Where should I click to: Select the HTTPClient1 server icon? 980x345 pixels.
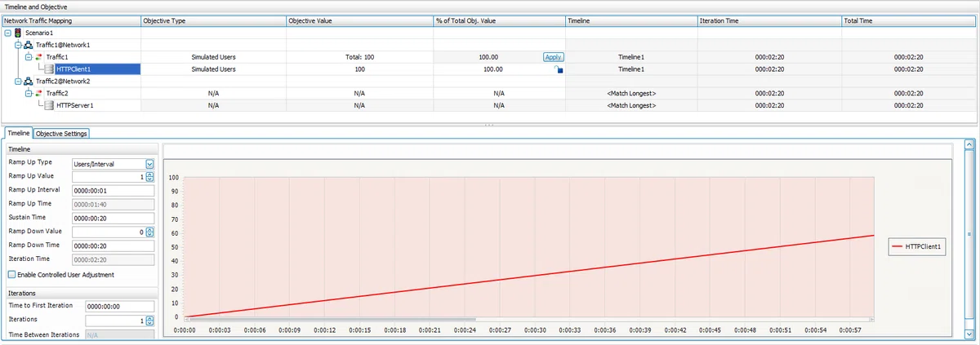[49, 69]
